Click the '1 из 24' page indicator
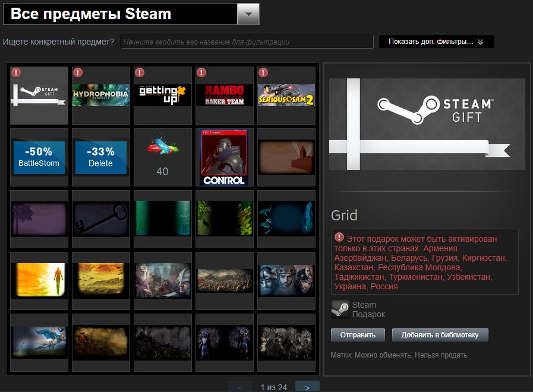This screenshot has width=533, height=392. [x=274, y=387]
